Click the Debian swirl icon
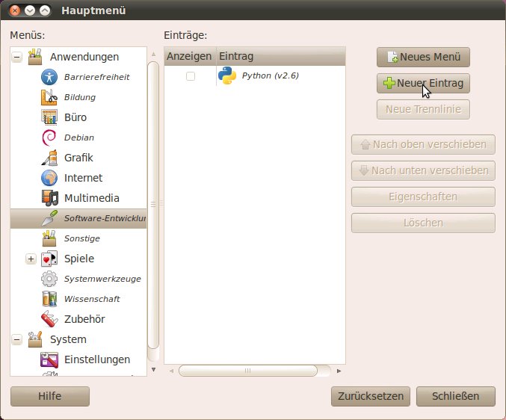The height and width of the screenshot is (420, 506). coord(49,138)
